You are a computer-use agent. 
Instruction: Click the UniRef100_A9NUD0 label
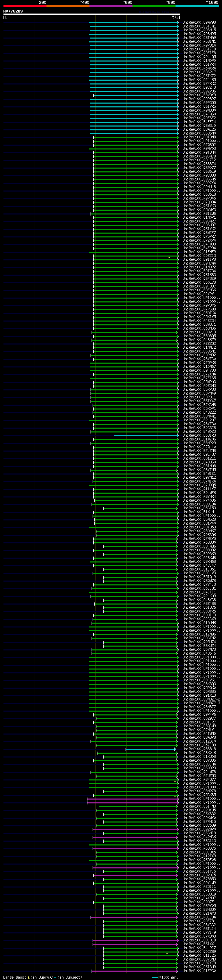coord(199,111)
